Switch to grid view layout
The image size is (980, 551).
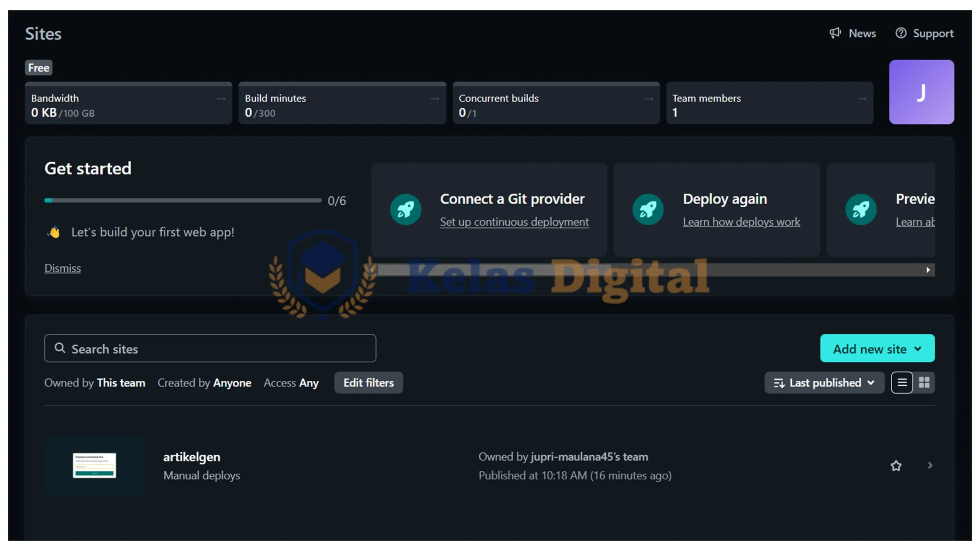point(924,383)
